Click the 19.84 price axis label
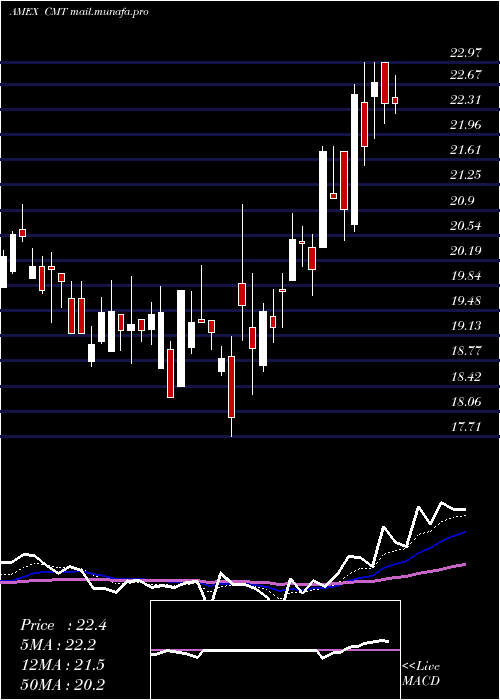 pyautogui.click(x=466, y=276)
